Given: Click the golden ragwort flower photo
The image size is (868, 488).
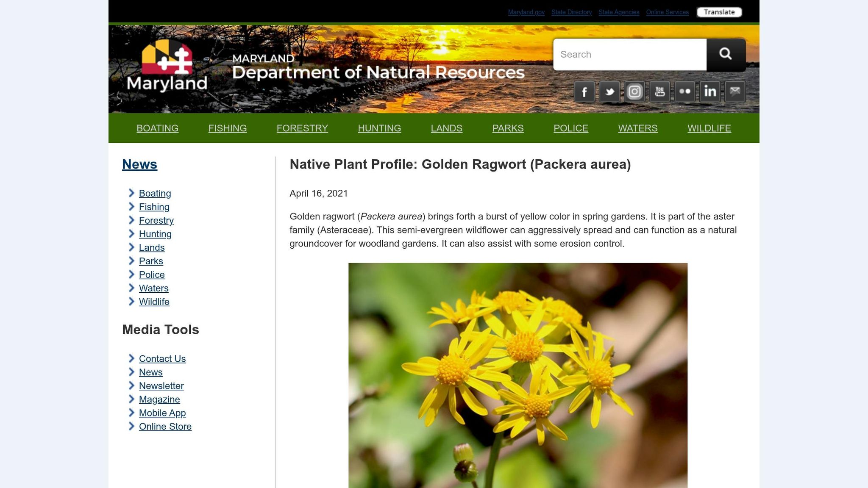Looking at the screenshot, I should pos(518,375).
